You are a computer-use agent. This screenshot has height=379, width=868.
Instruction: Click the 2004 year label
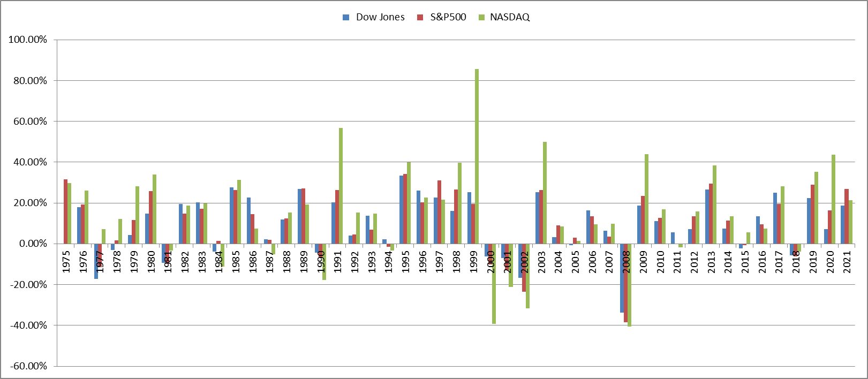pos(558,261)
